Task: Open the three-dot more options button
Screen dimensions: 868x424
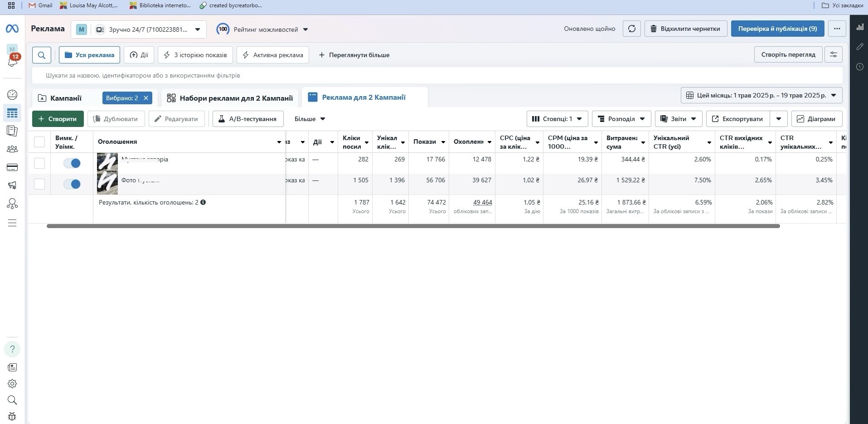Action: tap(837, 29)
